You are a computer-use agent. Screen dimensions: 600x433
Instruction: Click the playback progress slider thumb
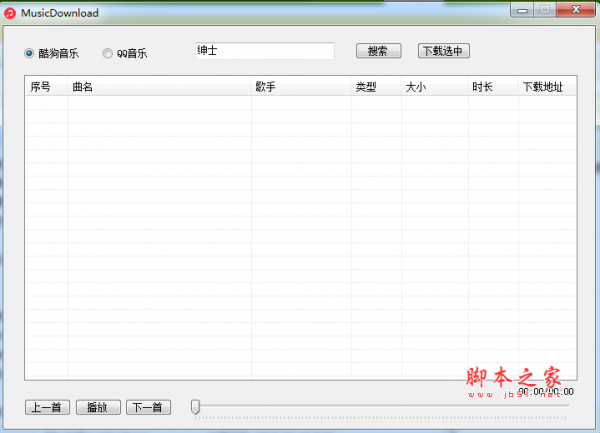click(x=196, y=407)
